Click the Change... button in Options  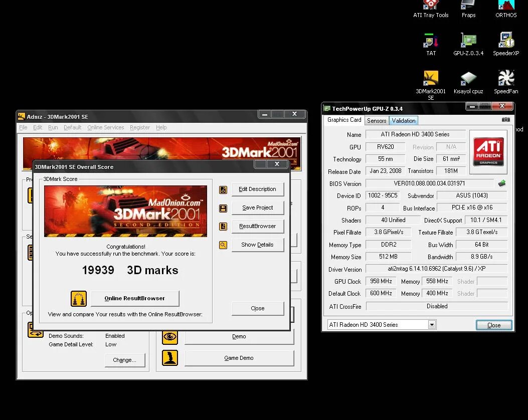[124, 360]
